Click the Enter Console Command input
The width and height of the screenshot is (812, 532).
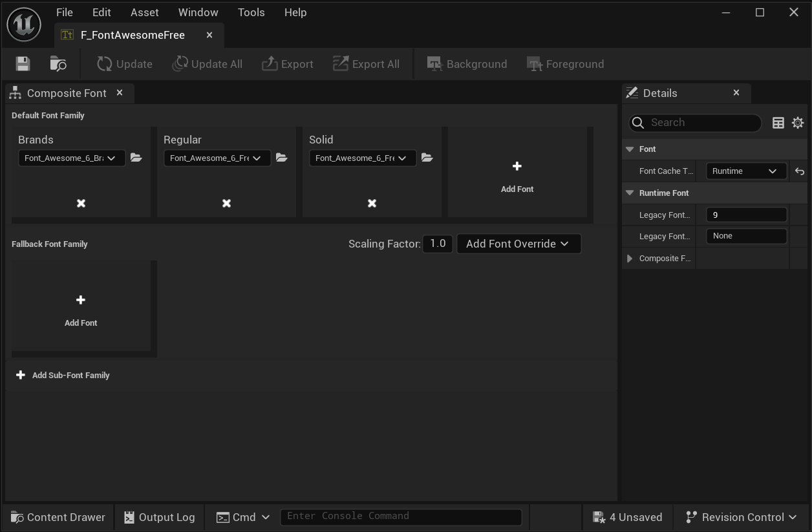401,516
